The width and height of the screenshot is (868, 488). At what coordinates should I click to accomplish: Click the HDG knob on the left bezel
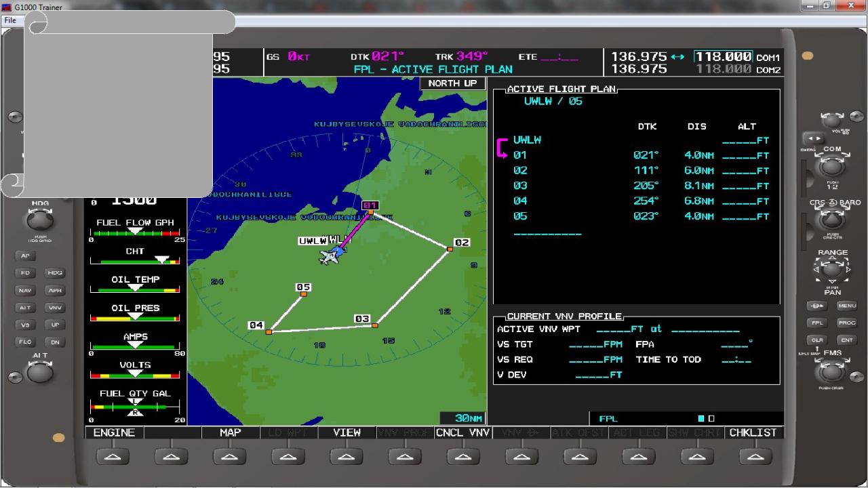point(40,220)
